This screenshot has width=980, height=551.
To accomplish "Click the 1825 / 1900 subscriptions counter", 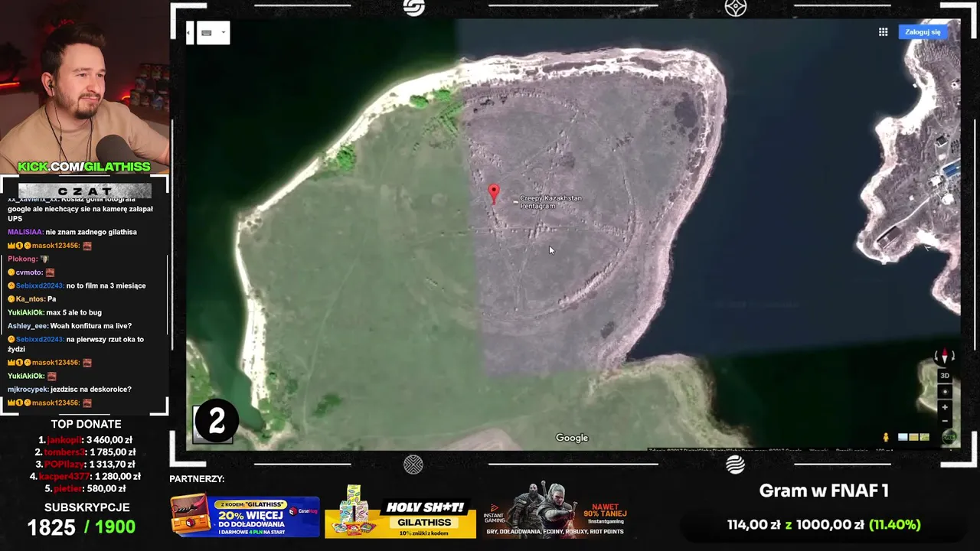I will [x=81, y=527].
